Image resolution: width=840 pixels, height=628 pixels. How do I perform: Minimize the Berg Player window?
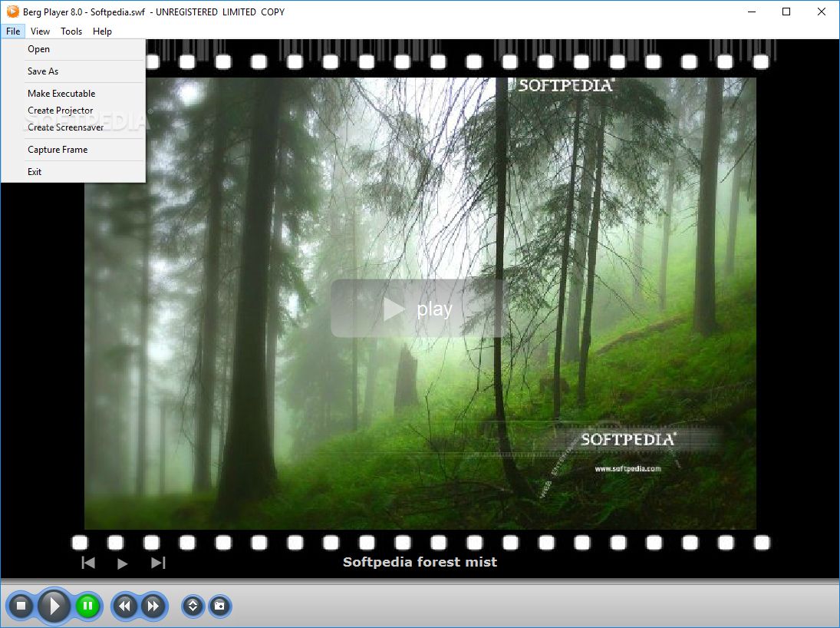pos(752,12)
